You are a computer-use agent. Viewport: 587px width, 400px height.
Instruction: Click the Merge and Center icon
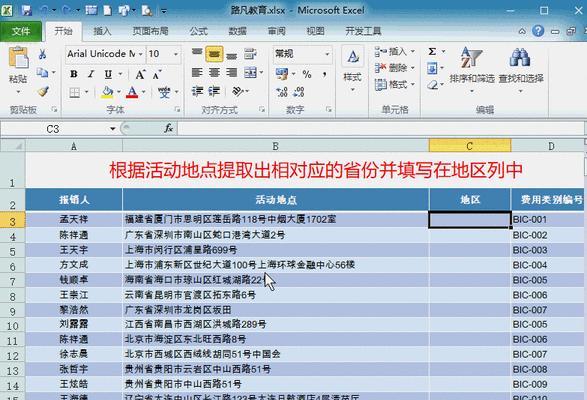250,73
